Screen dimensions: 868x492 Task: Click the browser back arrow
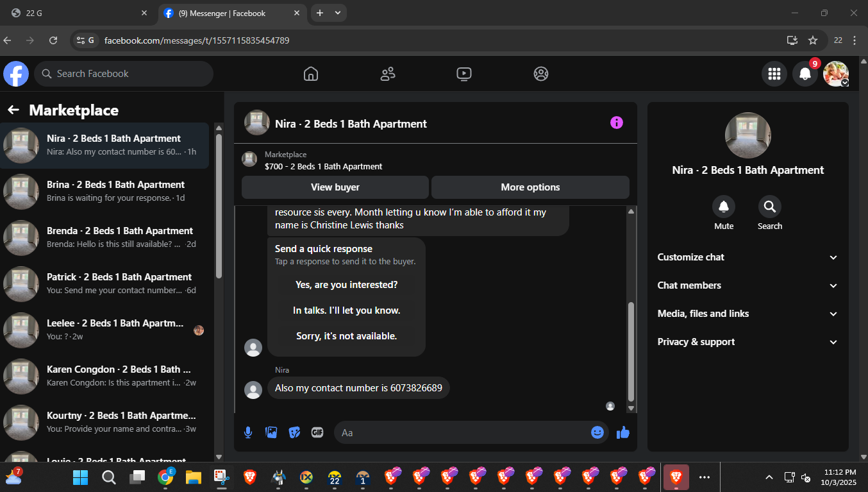[8, 40]
